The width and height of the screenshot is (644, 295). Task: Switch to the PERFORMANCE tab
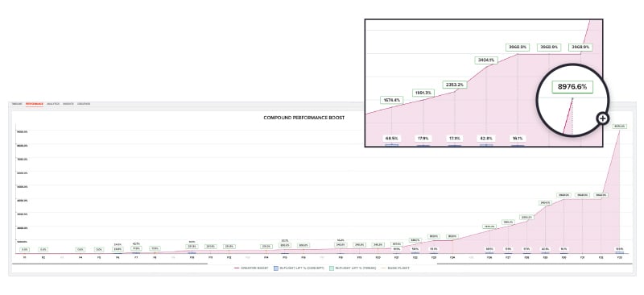coord(34,104)
